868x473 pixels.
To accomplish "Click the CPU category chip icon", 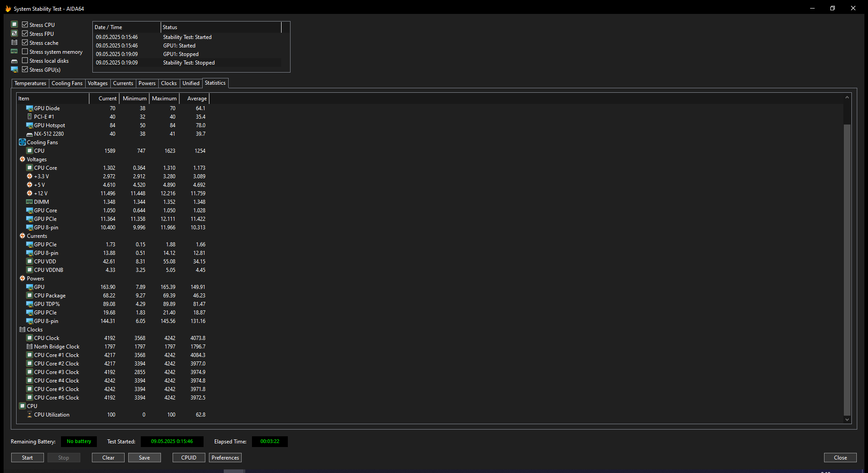I will (22, 406).
